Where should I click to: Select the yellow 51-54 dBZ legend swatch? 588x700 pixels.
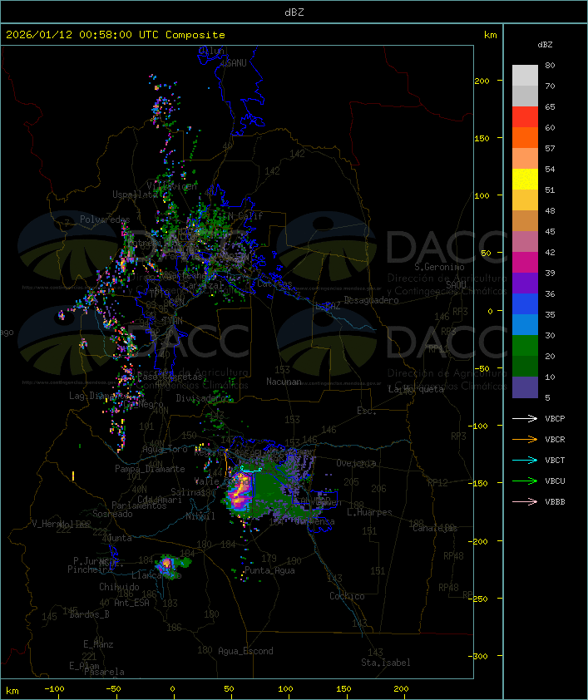(x=525, y=180)
